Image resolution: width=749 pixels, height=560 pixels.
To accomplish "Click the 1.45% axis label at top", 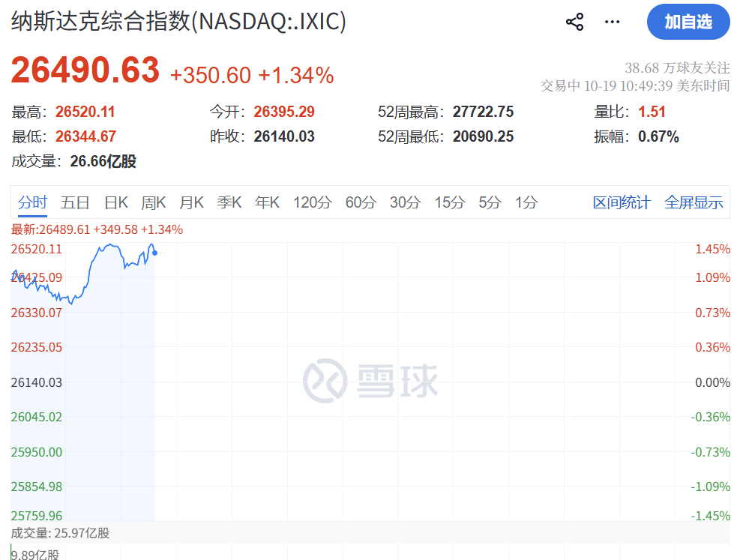I will tap(712, 250).
